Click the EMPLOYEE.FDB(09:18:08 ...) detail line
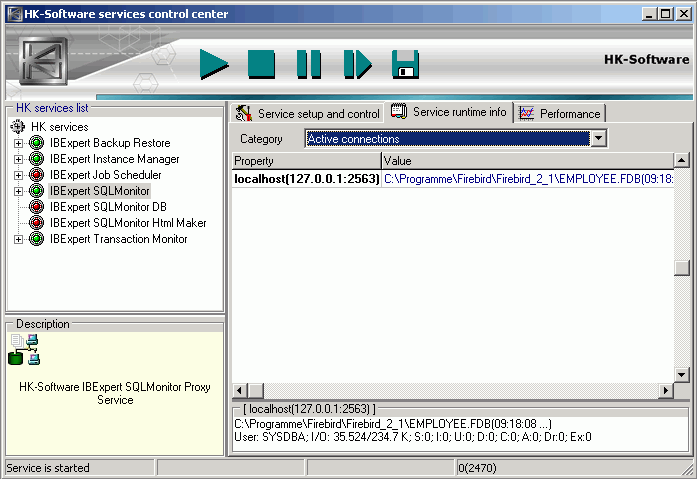This screenshot has height=479, width=697. (393, 424)
